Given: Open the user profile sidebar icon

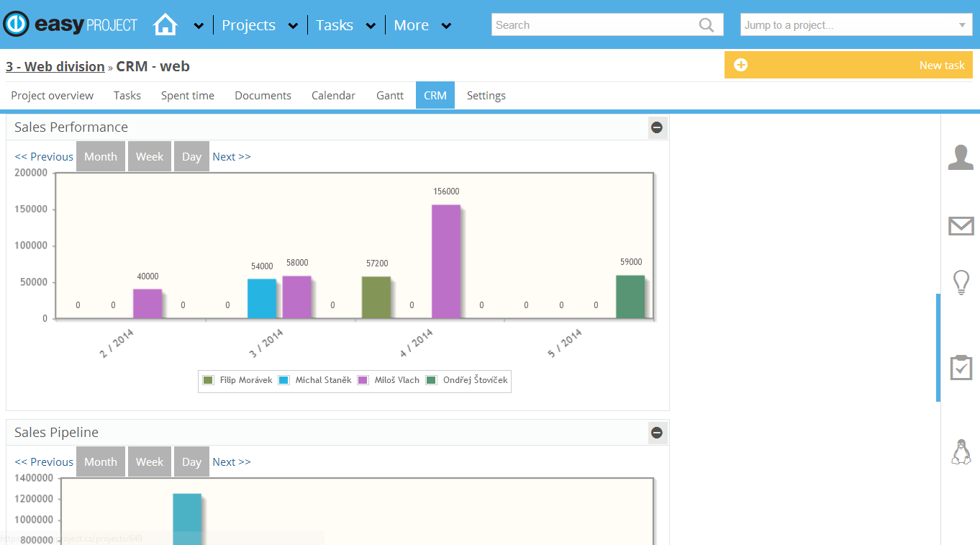Looking at the screenshot, I should pos(961,157).
